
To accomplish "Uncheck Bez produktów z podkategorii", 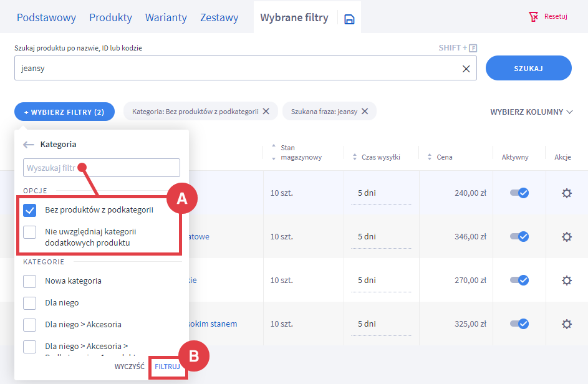I will point(30,210).
